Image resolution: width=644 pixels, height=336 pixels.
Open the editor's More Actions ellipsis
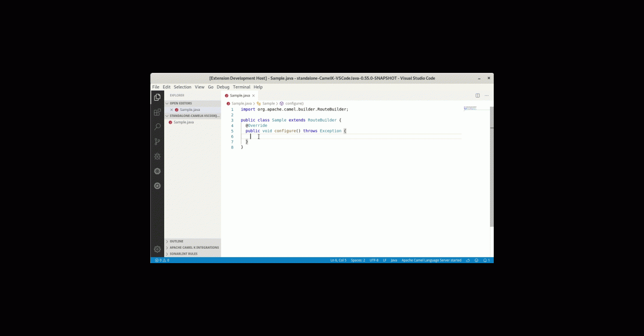tap(487, 95)
